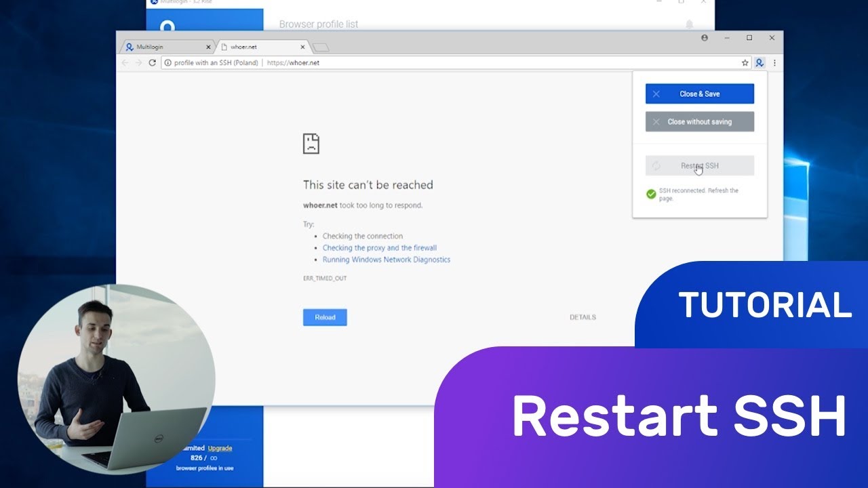Open the browser three-dot menu
Viewport: 868px width, 488px height.
774,62
